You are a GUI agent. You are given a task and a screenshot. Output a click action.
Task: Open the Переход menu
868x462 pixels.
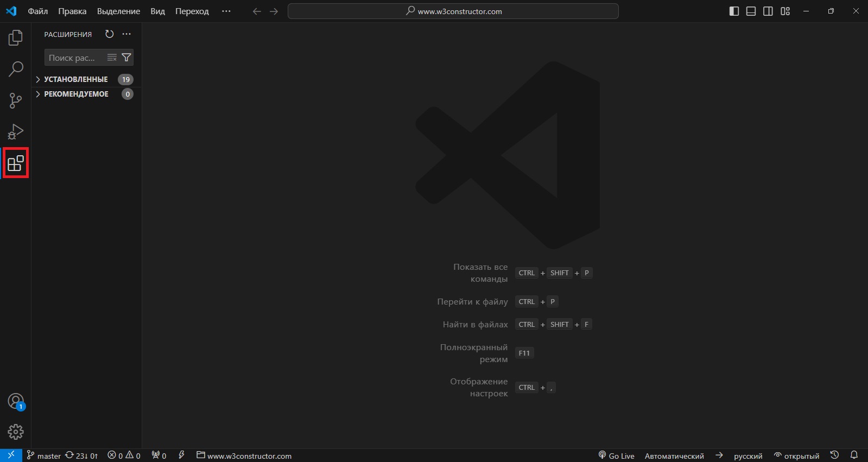[x=192, y=11]
